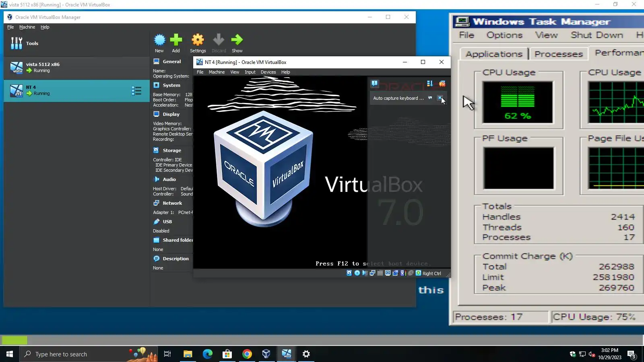Click the New machine icon in the Manager toolbar
644x362 pixels.
click(159, 40)
